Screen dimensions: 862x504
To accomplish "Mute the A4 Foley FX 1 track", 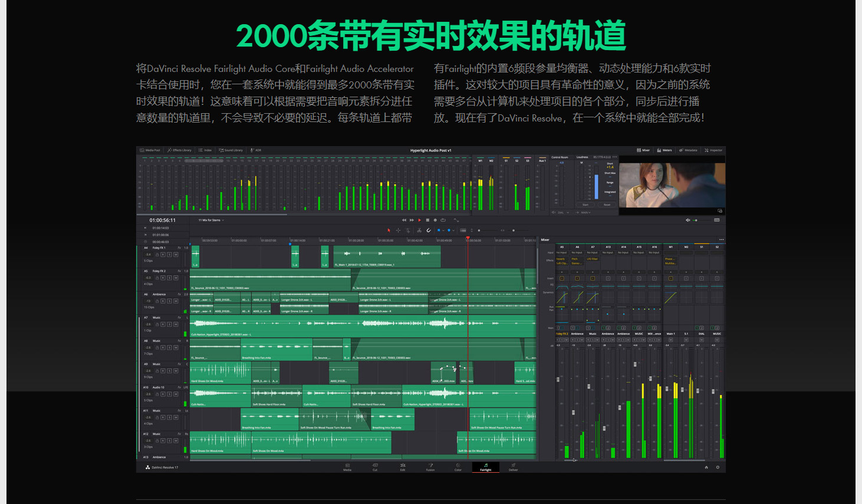I will [176, 255].
